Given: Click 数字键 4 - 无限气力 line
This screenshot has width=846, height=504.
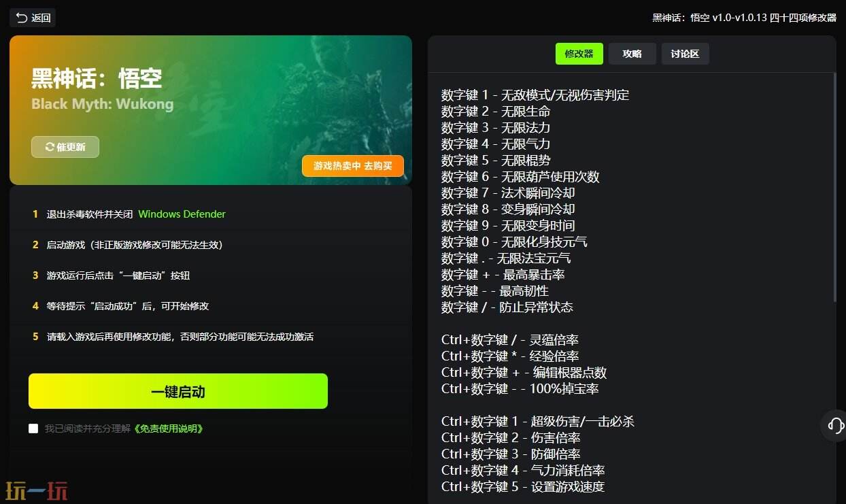Looking at the screenshot, I should point(496,144).
